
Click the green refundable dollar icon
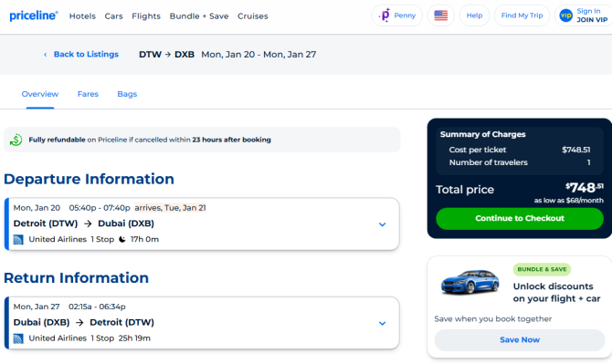click(x=16, y=140)
